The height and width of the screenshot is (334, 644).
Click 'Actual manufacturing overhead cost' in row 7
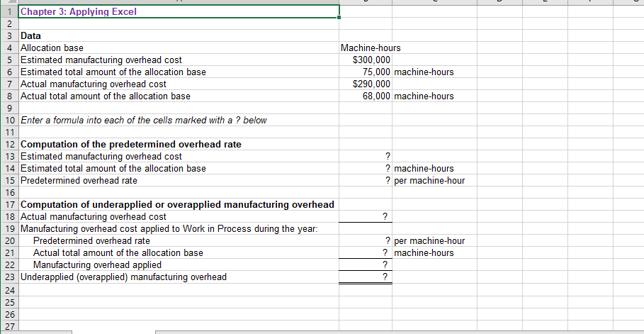click(94, 84)
